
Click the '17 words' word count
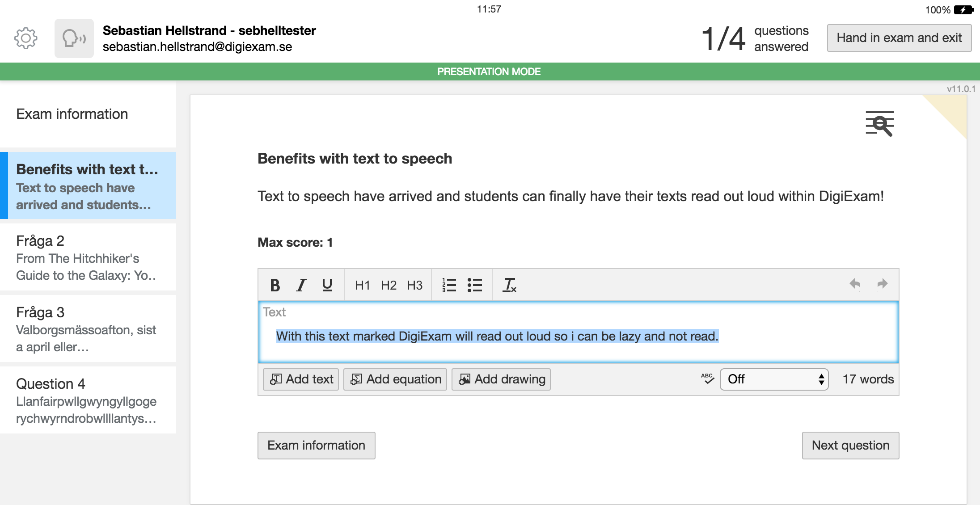868,379
